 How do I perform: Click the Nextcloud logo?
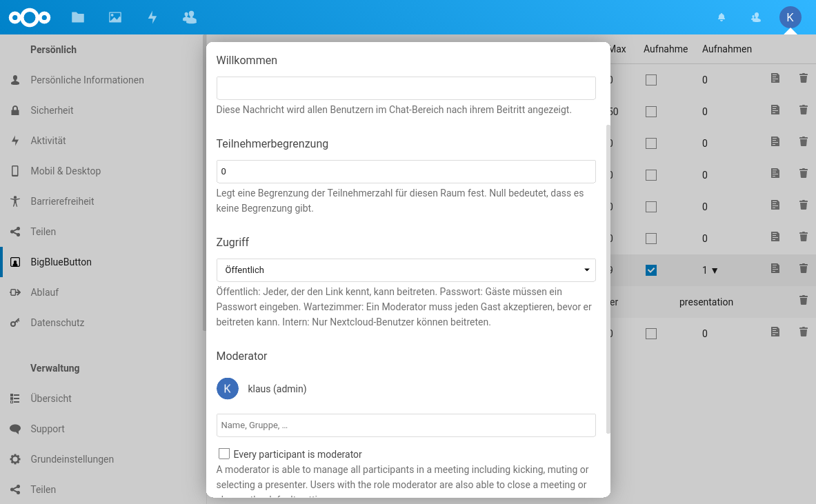(x=30, y=17)
